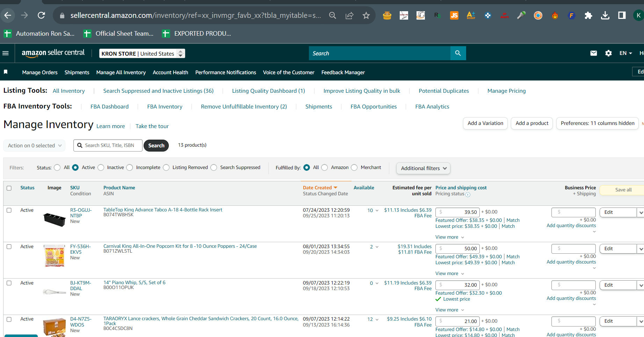
Task: Open Manage Orders in the nav bar
Action: click(40, 72)
